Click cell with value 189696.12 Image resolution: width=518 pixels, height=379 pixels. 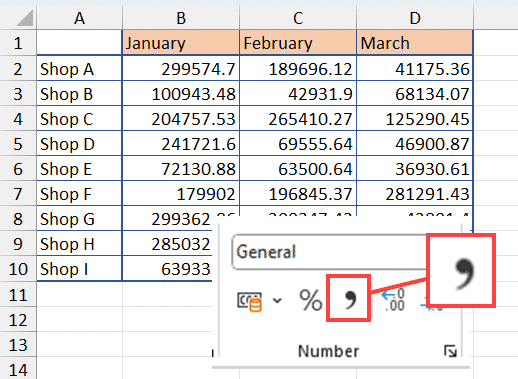click(298, 69)
